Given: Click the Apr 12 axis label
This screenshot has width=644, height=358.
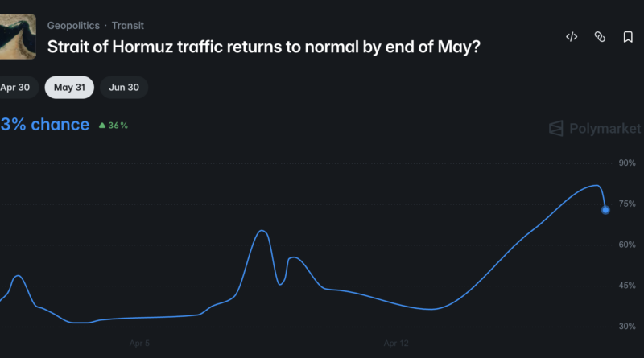Looking at the screenshot, I should pyautogui.click(x=396, y=344).
